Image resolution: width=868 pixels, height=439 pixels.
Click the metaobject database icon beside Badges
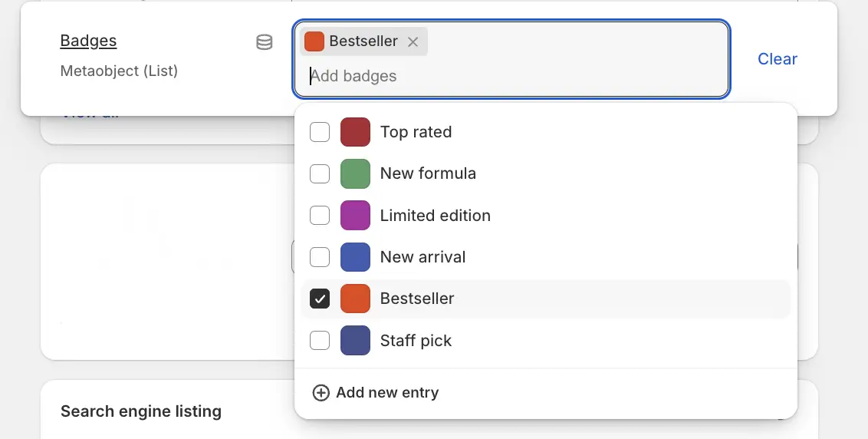tap(264, 42)
